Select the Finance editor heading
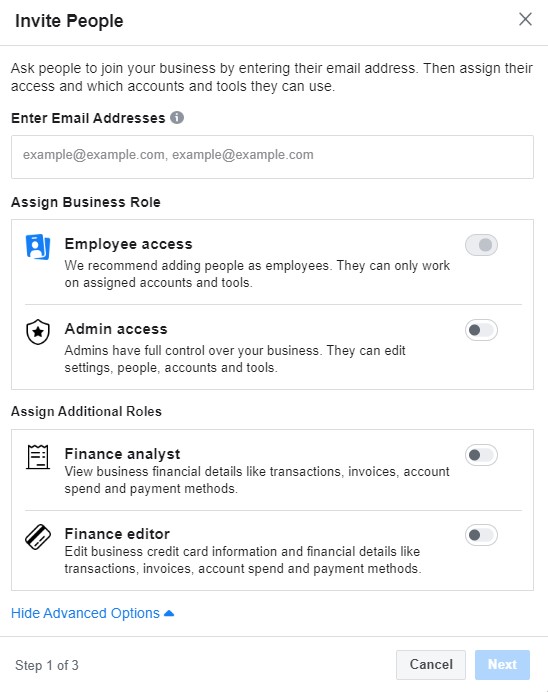This screenshot has width=548, height=692. pos(117,534)
